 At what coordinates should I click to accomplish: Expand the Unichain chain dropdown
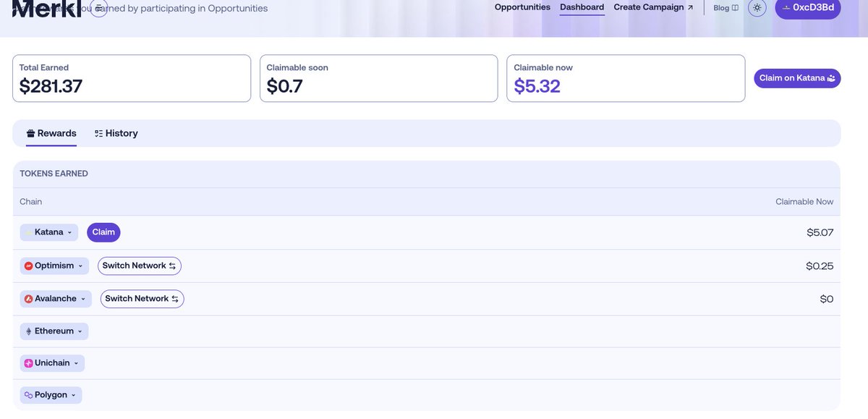(52, 363)
